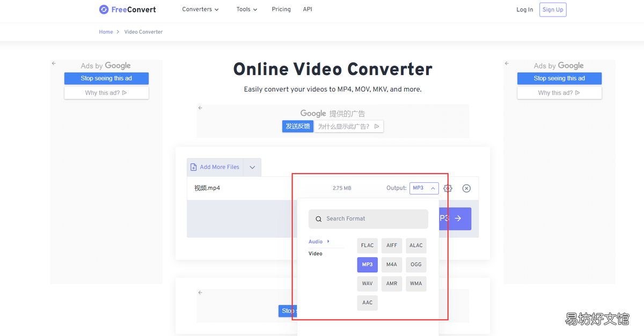Choose AAC output format
Image resolution: width=644 pixels, height=336 pixels.
(368, 303)
